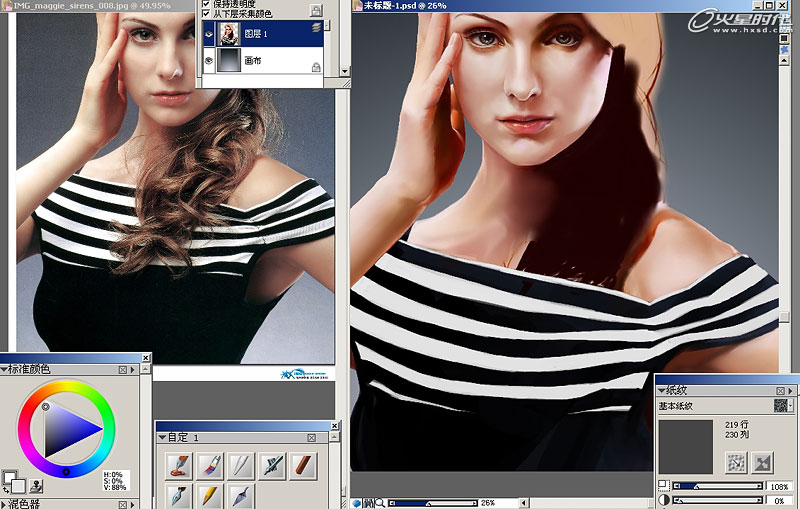Swap main and additional color squares
This screenshot has width=800, height=509.
(6, 490)
